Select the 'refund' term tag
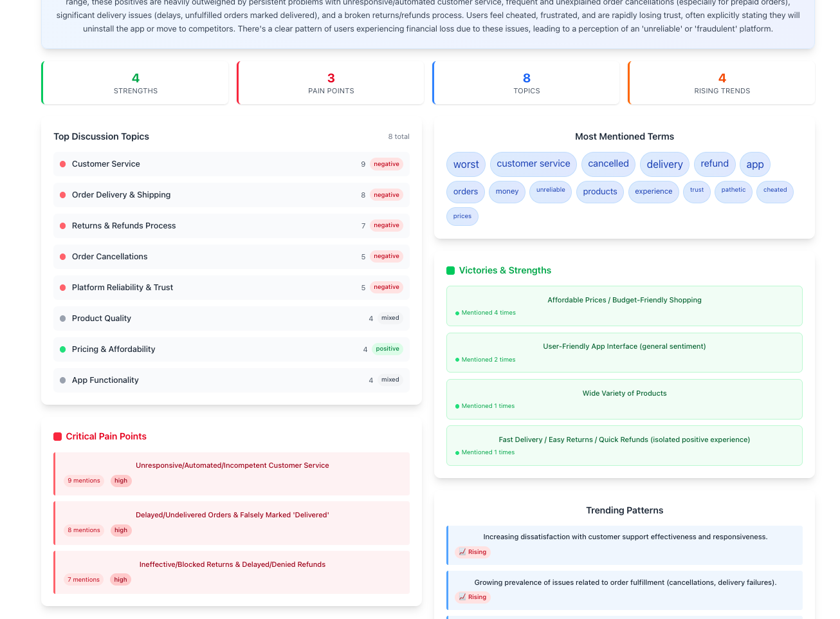Image resolution: width=840 pixels, height=619 pixels. point(715,164)
